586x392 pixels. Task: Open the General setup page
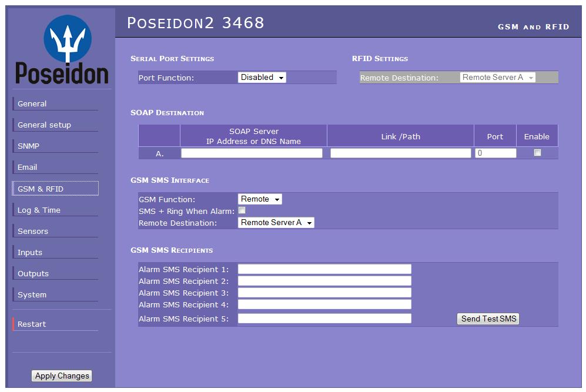(x=55, y=125)
